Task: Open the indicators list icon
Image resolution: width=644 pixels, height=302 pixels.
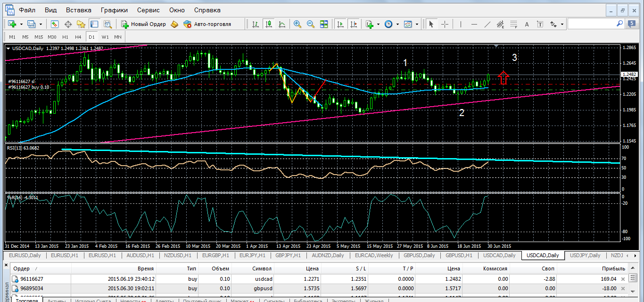Action: (x=369, y=24)
